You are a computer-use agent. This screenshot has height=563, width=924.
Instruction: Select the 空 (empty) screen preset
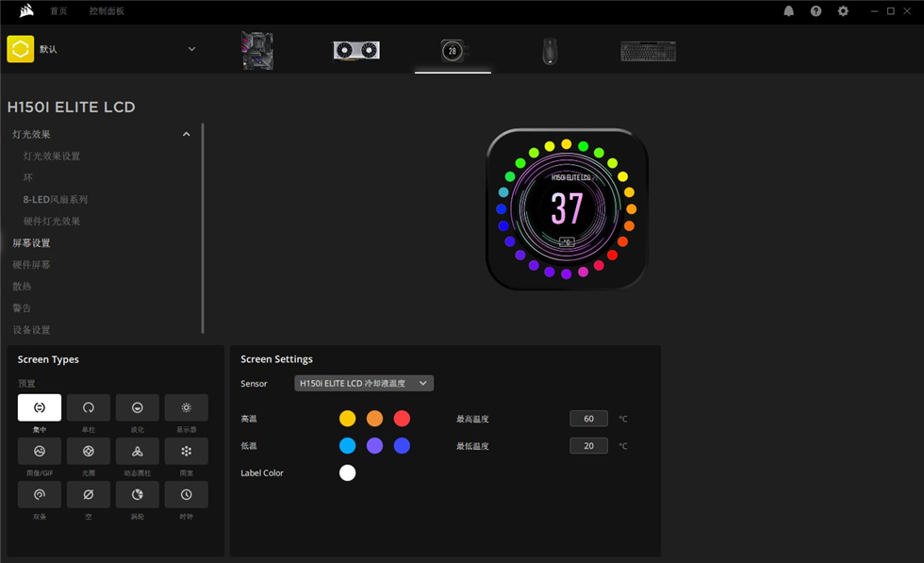coord(89,494)
